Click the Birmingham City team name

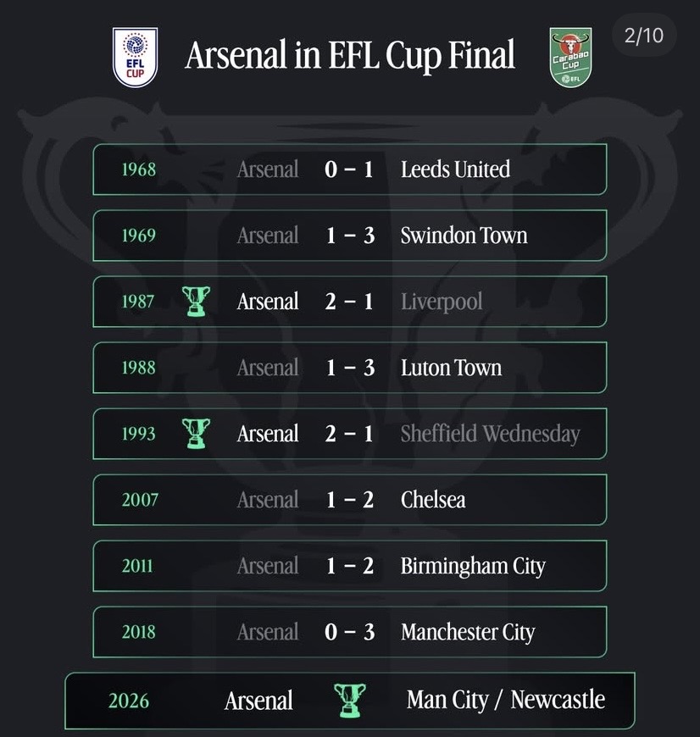(x=473, y=566)
